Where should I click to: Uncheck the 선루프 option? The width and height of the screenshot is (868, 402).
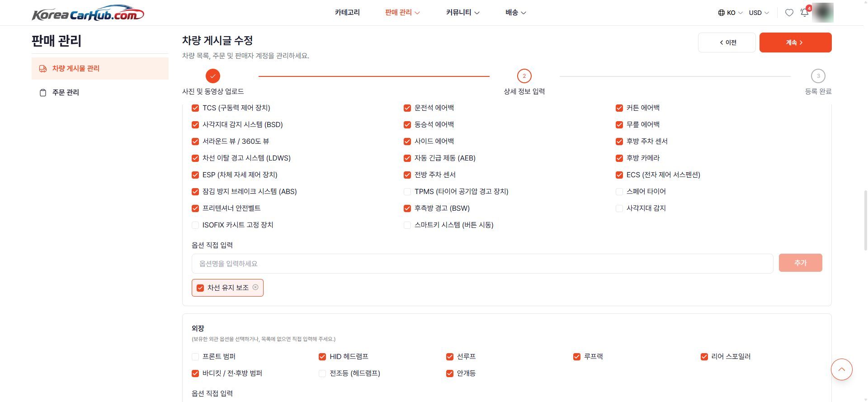click(x=450, y=357)
